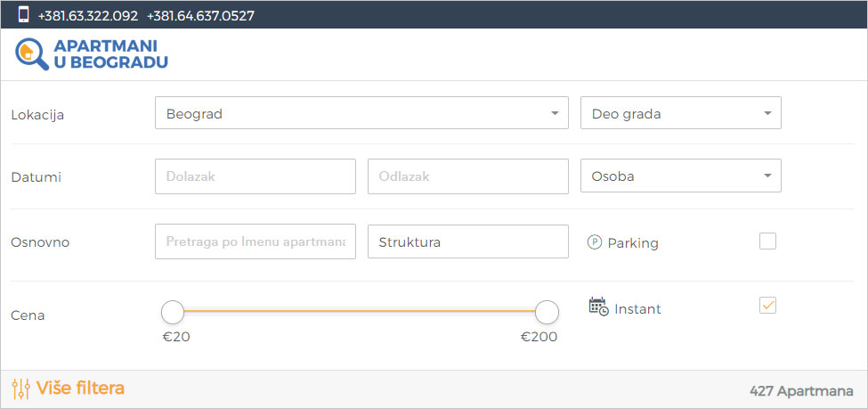Open the Više filtera more filters link
The image size is (868, 409).
click(80, 389)
